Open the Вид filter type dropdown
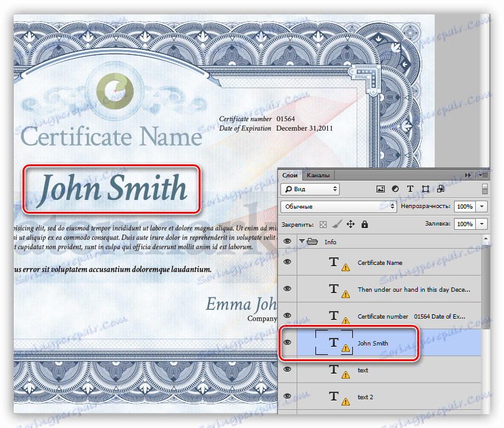The height and width of the screenshot is (428, 504). click(310, 189)
